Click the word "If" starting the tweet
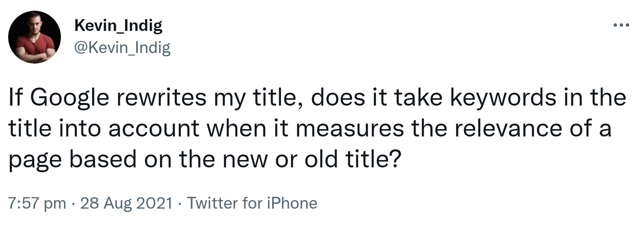Image resolution: width=644 pixels, height=227 pixels. 15,98
